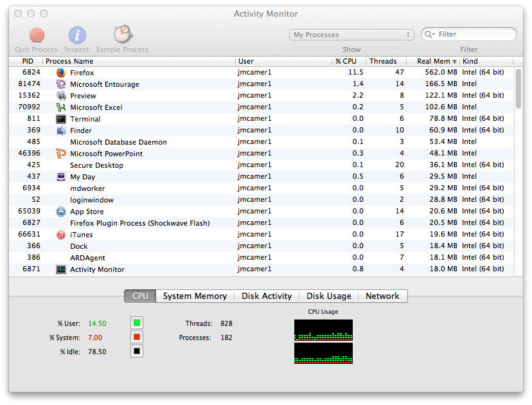The image size is (532, 405).
Task: Click the 78.8 MB value for Terminal
Action: coord(443,118)
